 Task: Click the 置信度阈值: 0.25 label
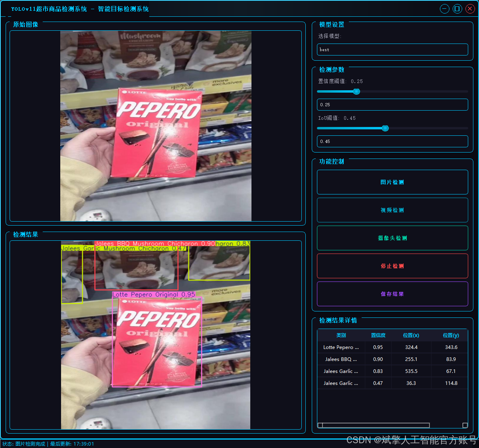click(x=340, y=81)
